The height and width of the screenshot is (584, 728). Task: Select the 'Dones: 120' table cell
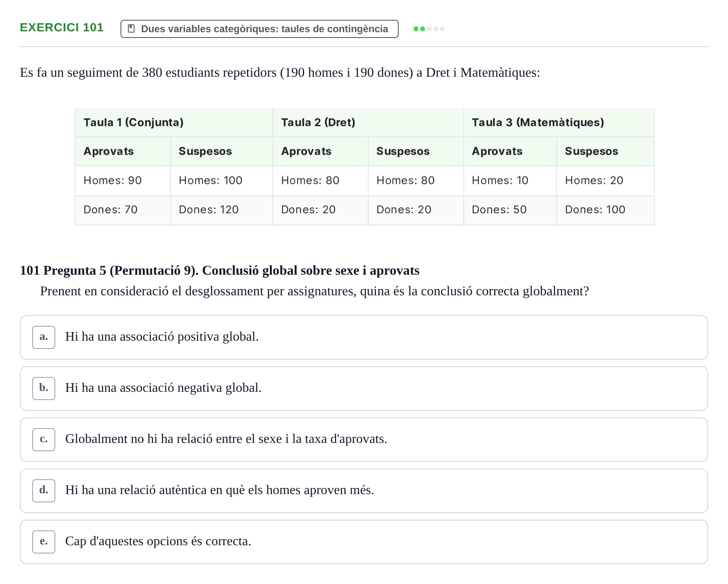(222, 210)
